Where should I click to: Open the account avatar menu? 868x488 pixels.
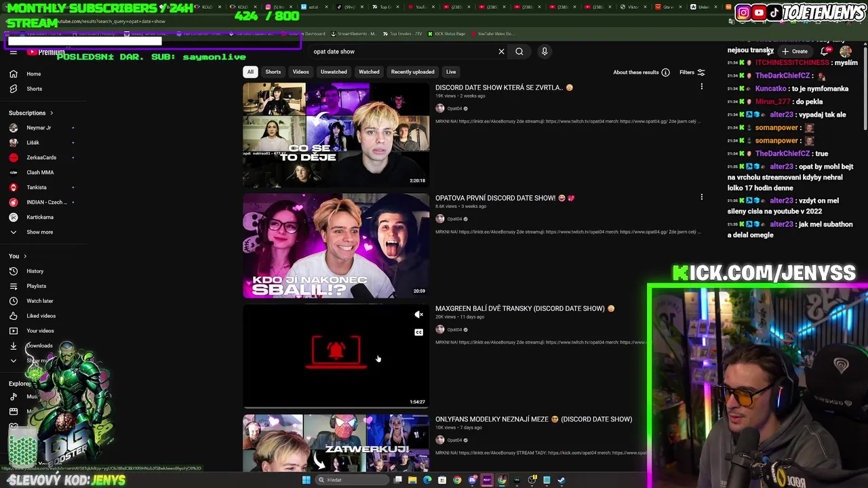[x=846, y=52]
